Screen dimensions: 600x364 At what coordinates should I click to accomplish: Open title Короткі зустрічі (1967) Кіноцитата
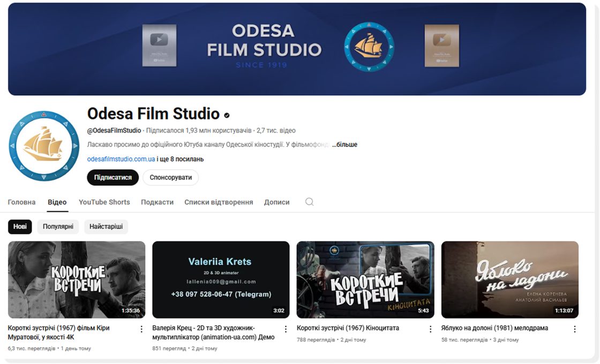click(348, 328)
